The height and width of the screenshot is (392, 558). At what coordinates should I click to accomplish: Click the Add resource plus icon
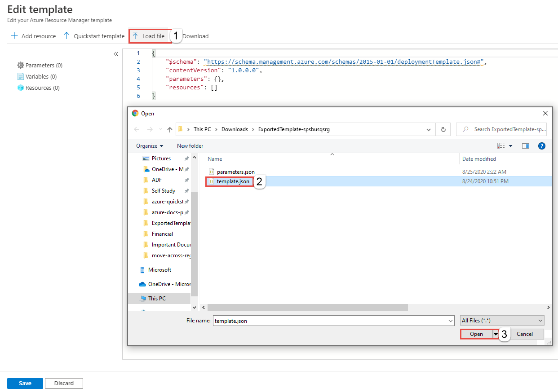point(14,36)
